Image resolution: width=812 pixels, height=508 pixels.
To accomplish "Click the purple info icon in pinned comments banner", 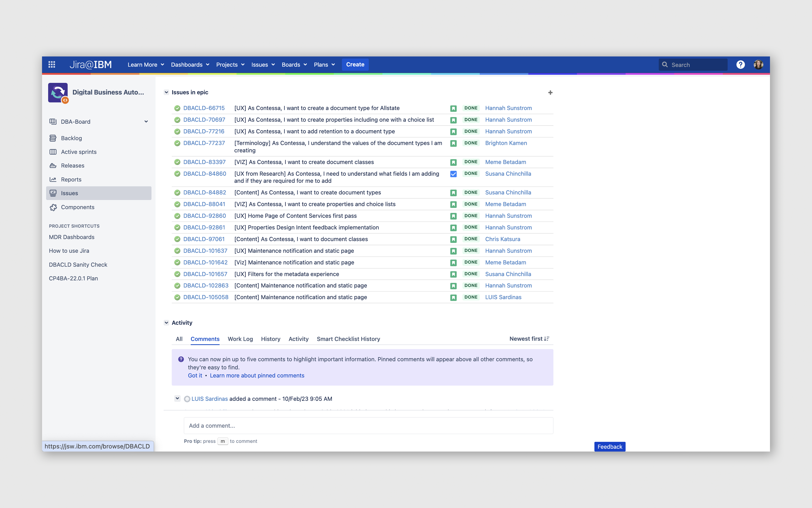I will 181,359.
